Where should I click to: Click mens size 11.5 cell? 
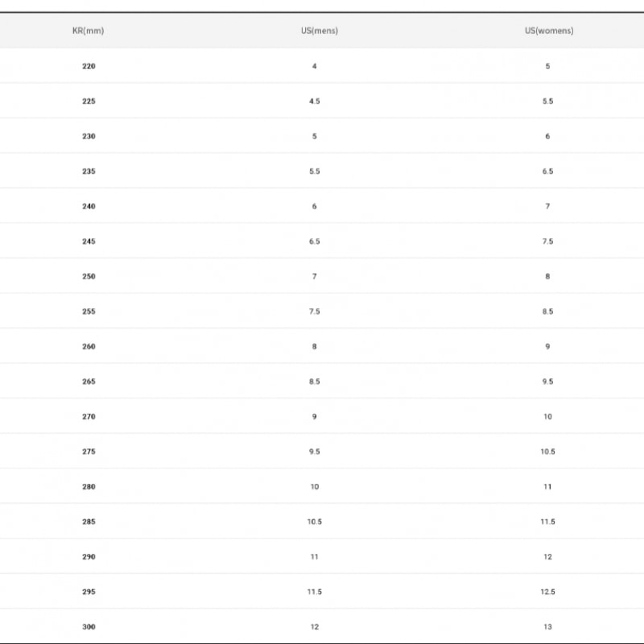coord(315,592)
